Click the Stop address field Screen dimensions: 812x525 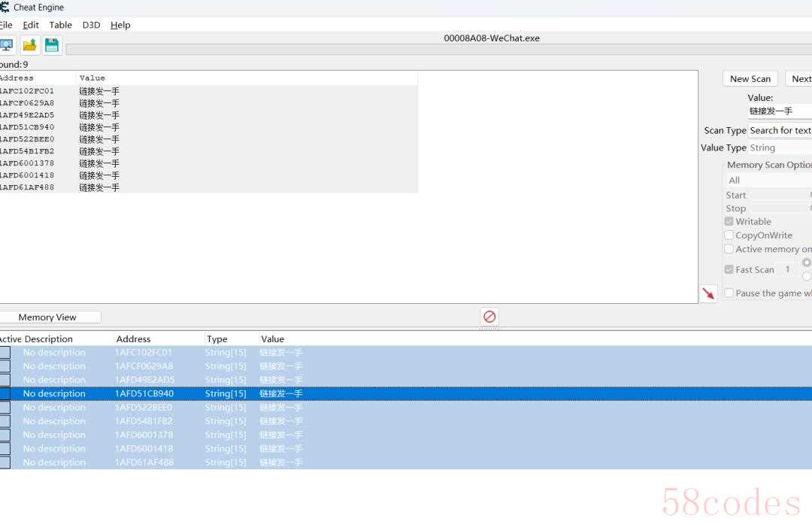point(782,208)
